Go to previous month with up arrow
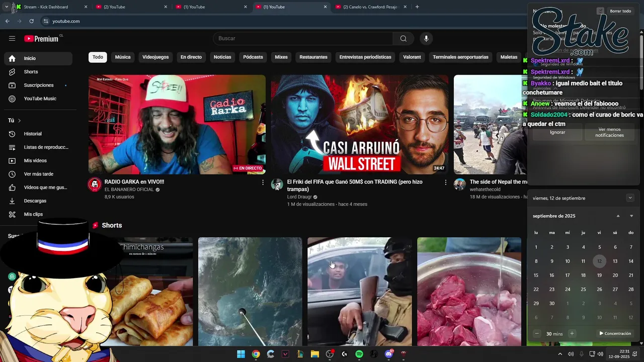 click(618, 216)
